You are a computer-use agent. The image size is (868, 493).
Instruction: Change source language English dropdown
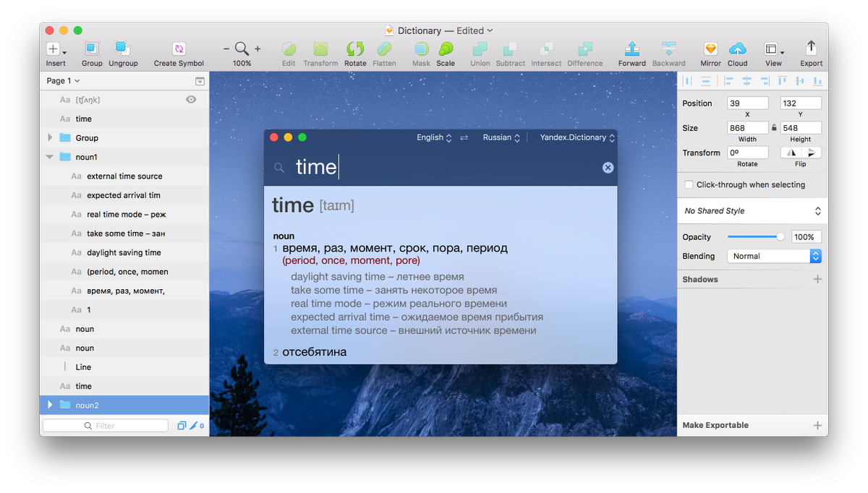[x=434, y=137]
